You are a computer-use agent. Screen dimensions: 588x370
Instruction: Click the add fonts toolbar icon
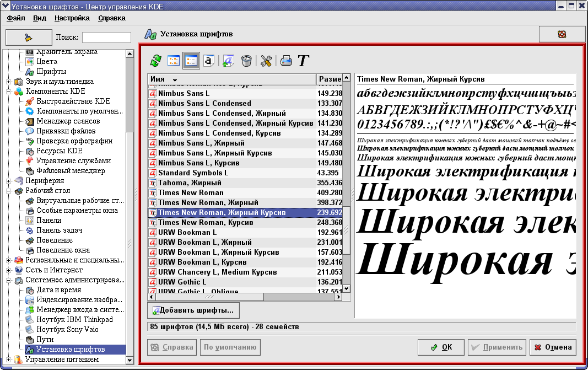pyautogui.click(x=229, y=61)
